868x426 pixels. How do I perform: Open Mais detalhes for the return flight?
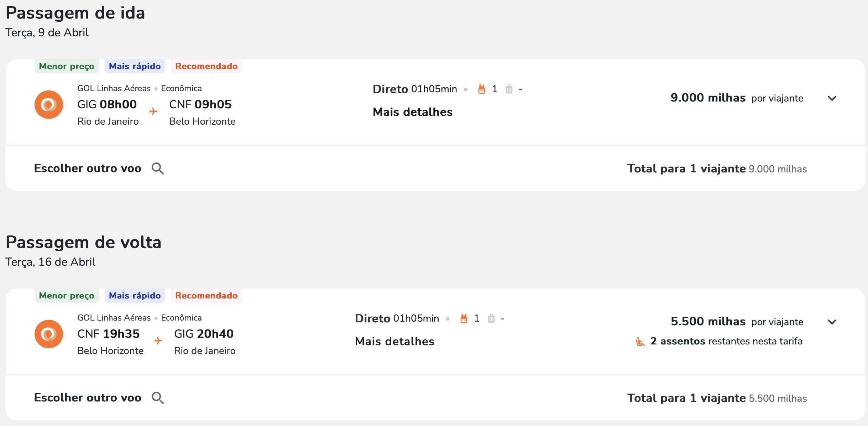click(x=395, y=342)
